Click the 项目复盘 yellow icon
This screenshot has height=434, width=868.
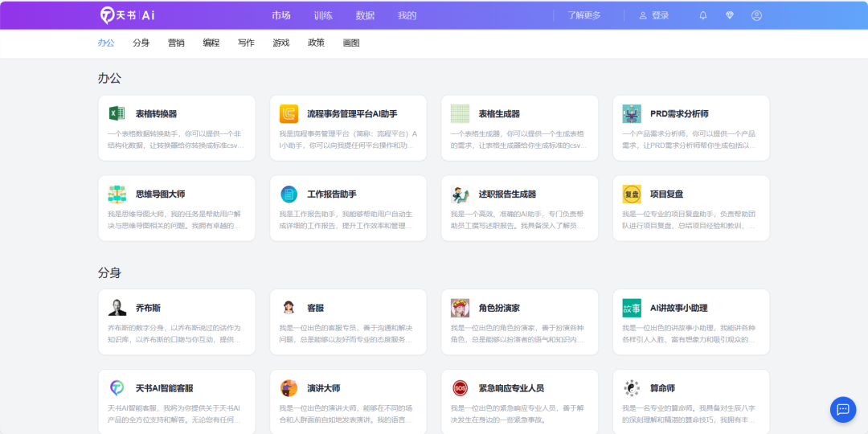(x=632, y=194)
